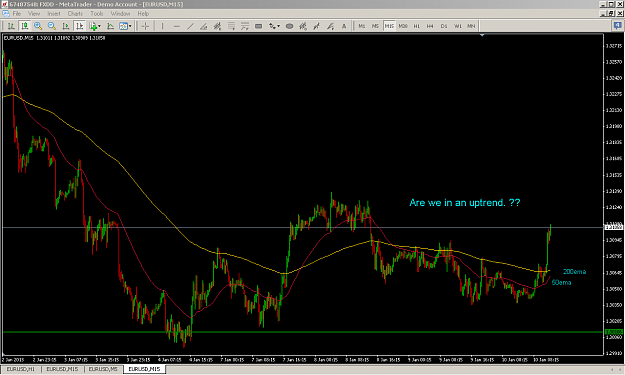Open the File menu
Viewport: 625px width, 375px height.
point(17,14)
